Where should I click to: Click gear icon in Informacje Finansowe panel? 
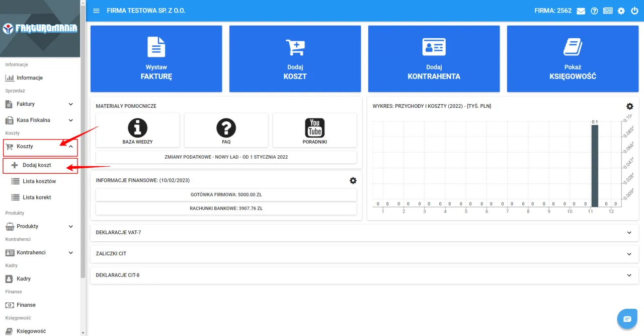point(353,180)
